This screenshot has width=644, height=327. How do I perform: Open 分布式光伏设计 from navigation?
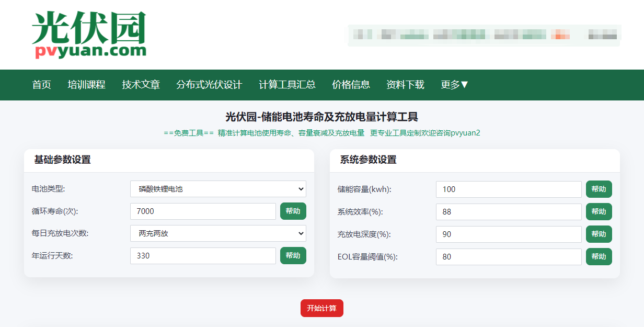coord(209,85)
